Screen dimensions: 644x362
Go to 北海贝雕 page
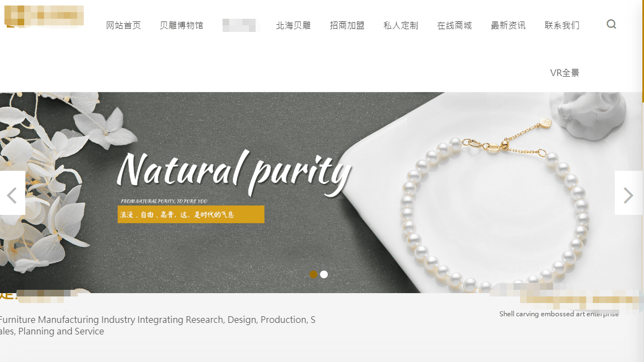click(293, 25)
